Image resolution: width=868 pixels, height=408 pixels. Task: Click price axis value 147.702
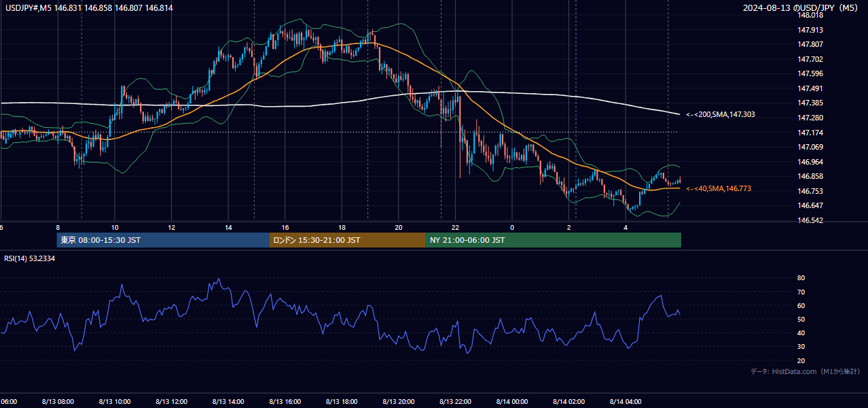(x=810, y=59)
